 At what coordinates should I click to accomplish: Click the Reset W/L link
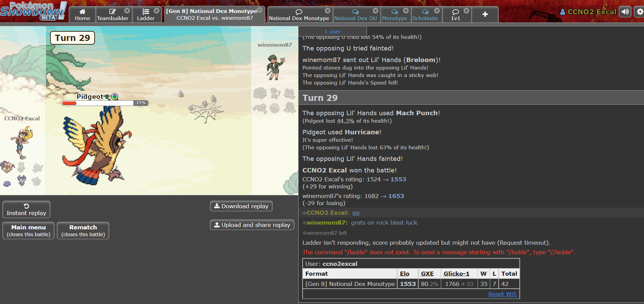(503, 294)
